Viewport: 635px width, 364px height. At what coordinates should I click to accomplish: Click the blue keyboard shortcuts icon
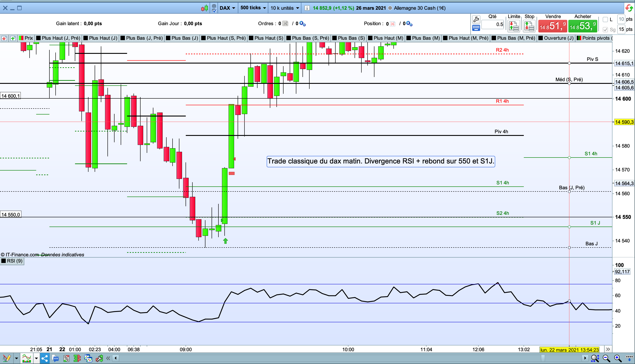point(476,28)
